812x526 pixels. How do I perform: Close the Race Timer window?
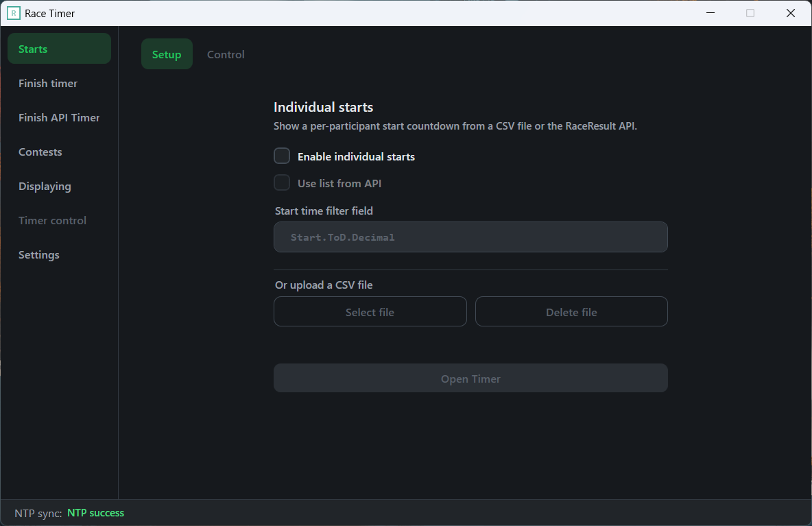[791, 13]
